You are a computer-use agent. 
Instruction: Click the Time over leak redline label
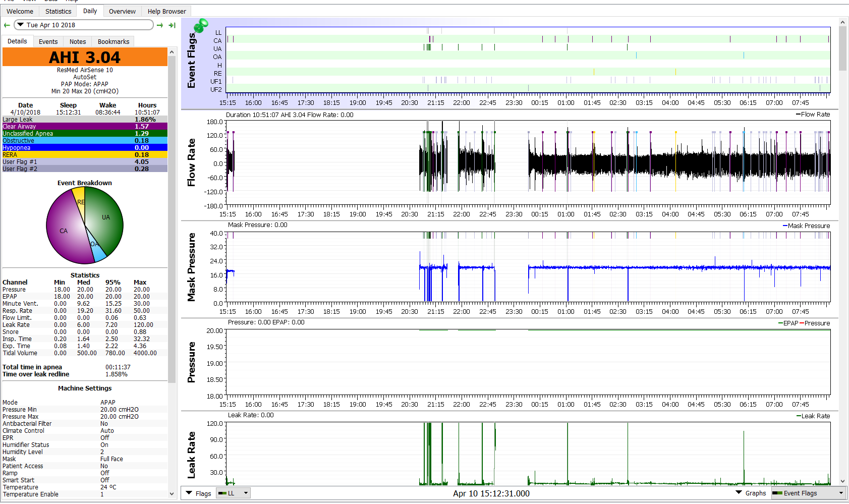point(36,374)
